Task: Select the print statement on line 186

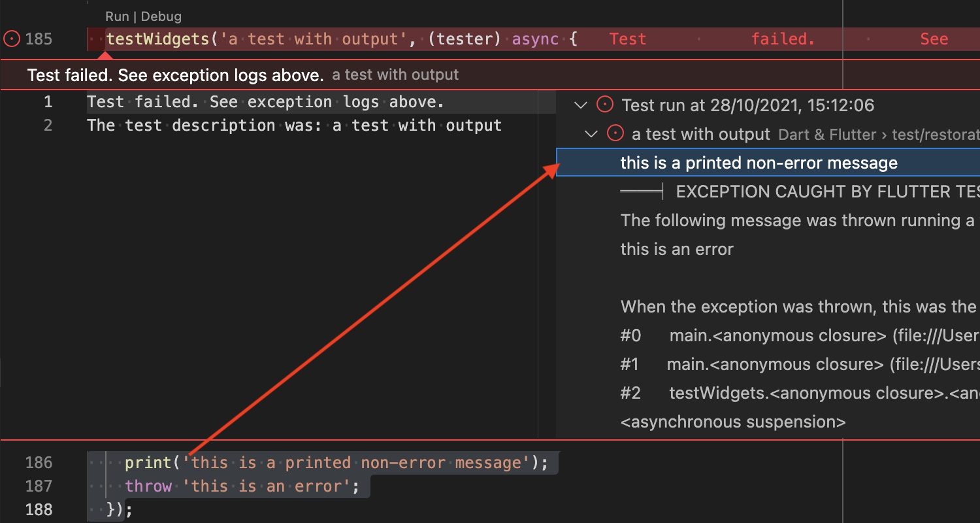Action: click(340, 462)
